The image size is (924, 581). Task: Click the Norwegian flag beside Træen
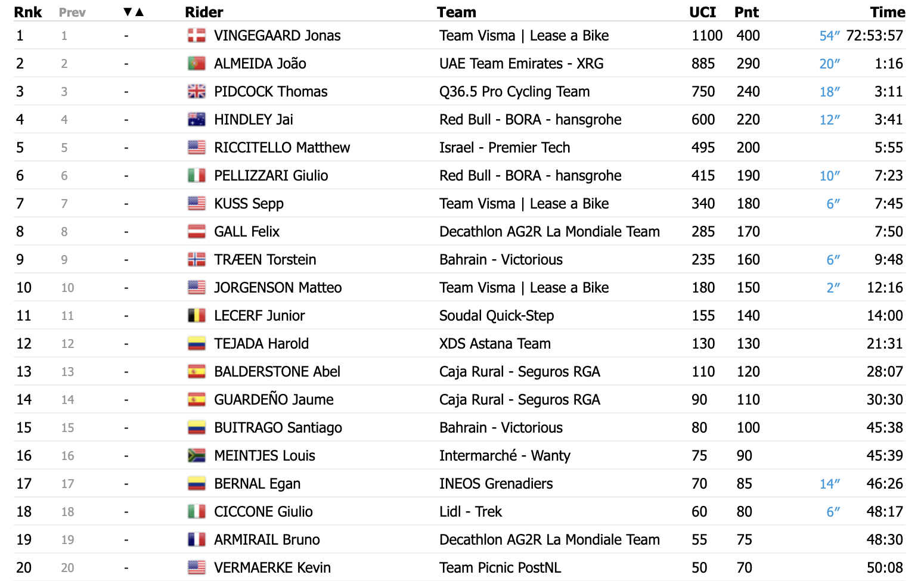pos(196,260)
